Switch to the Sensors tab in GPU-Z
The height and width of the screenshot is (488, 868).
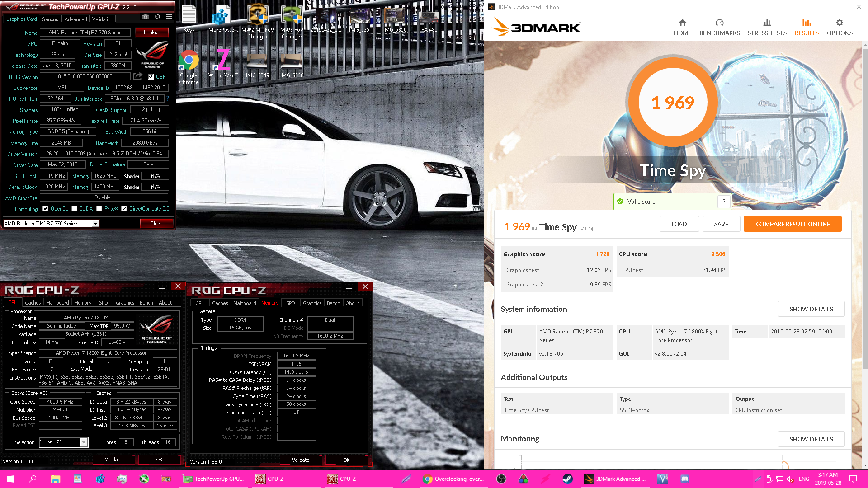pos(51,19)
